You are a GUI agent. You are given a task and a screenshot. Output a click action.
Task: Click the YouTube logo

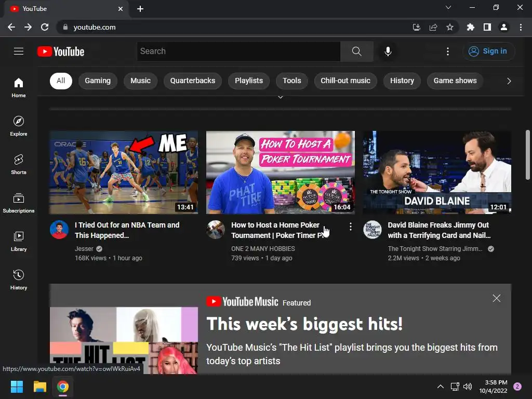pyautogui.click(x=61, y=51)
